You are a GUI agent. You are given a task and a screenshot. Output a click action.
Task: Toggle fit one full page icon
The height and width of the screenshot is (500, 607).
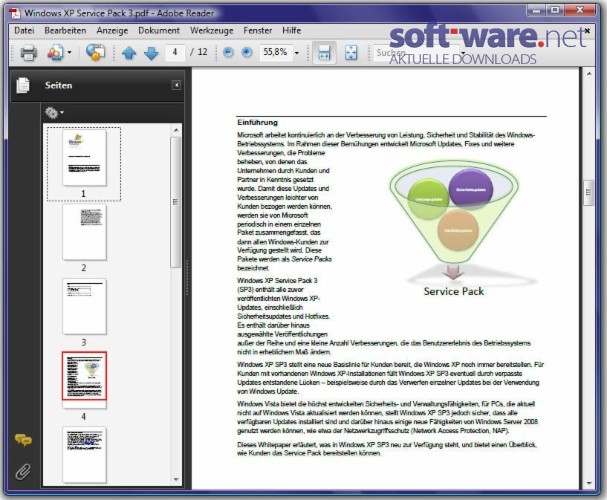pyautogui.click(x=351, y=53)
